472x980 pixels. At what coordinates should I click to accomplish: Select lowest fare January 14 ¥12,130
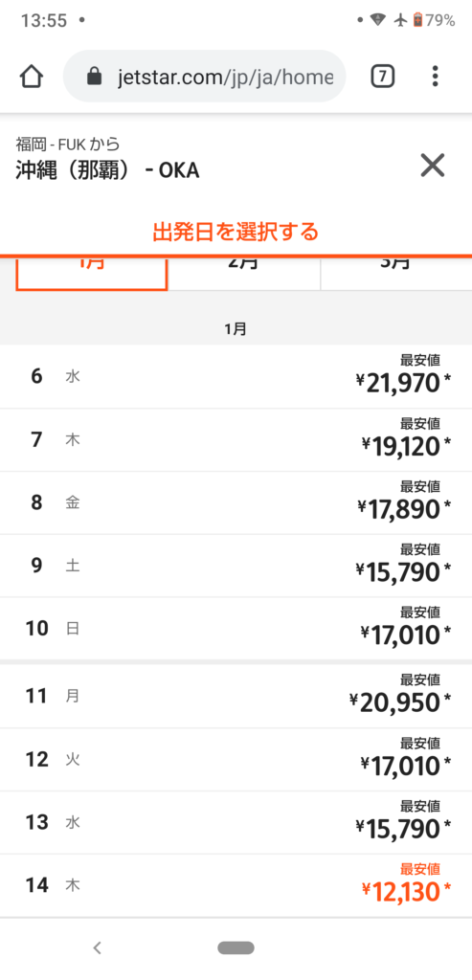(236, 886)
